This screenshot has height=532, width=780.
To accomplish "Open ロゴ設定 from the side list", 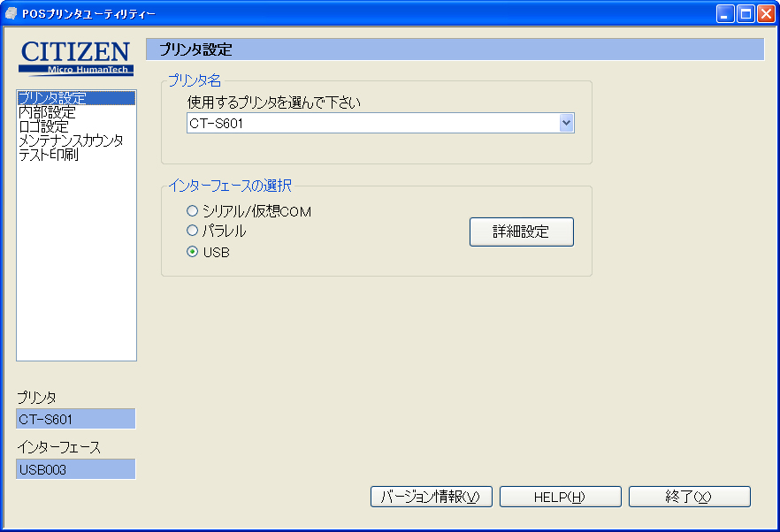I will (x=44, y=126).
